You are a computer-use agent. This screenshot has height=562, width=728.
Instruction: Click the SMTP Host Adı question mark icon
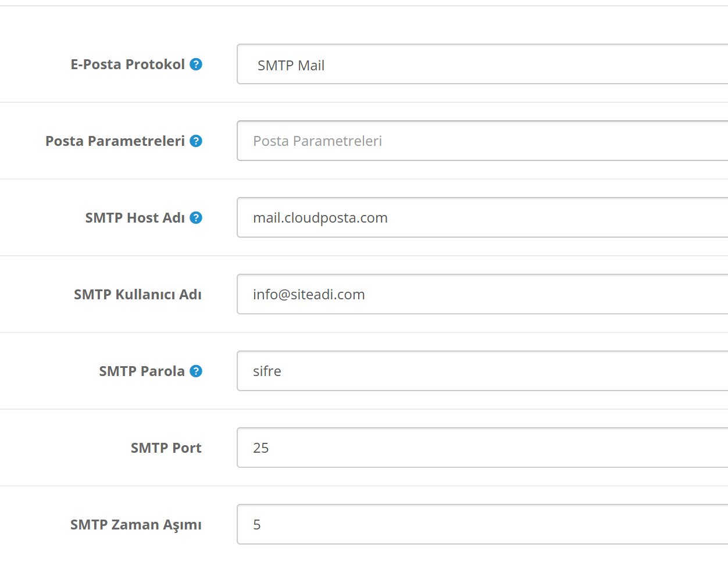click(x=196, y=217)
